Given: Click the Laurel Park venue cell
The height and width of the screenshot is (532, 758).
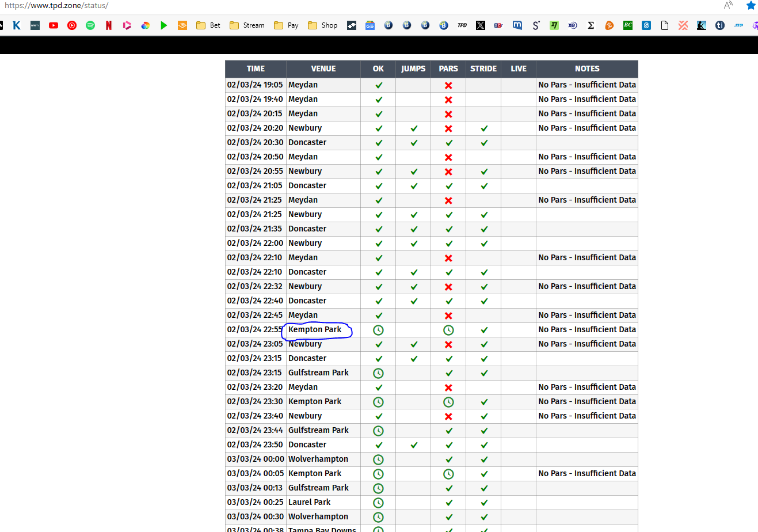Looking at the screenshot, I should [x=310, y=502].
